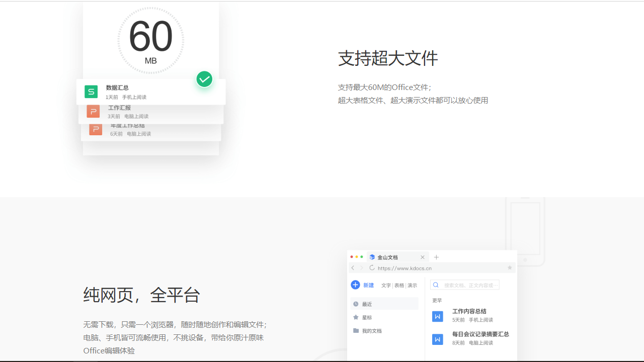Screen dimensions: 644x362
Task: Click the bookmark star in address bar
Action: (x=510, y=268)
